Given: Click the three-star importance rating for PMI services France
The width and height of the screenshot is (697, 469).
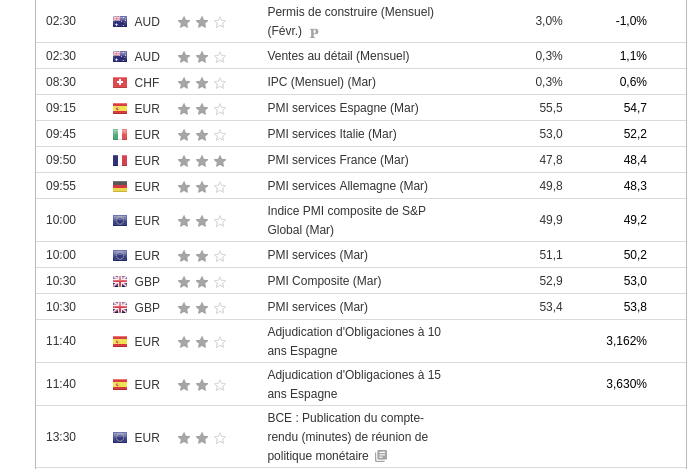Looking at the screenshot, I should pos(202,160).
